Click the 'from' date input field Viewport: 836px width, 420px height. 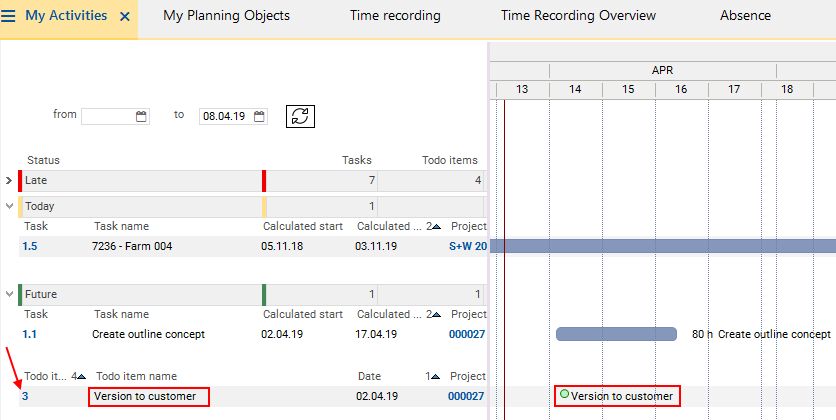pyautogui.click(x=107, y=116)
